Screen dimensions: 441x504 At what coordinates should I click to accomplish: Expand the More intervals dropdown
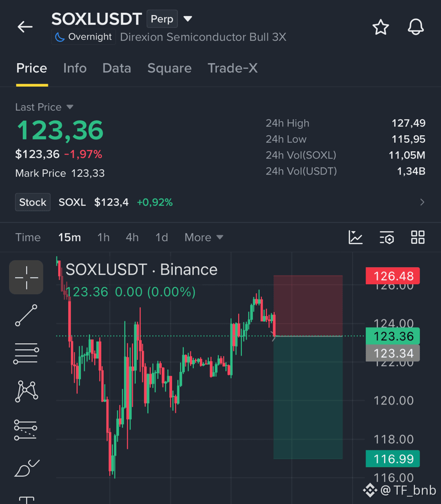coord(204,237)
